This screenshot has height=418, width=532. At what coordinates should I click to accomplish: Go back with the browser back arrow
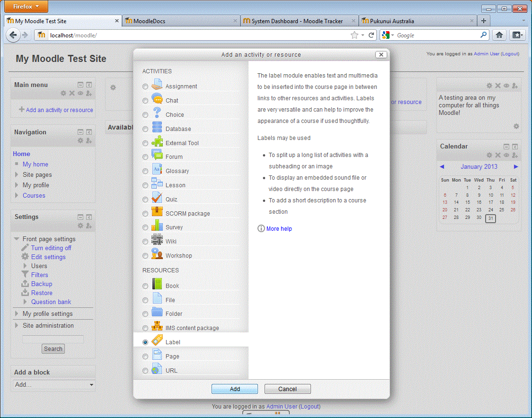[13, 35]
